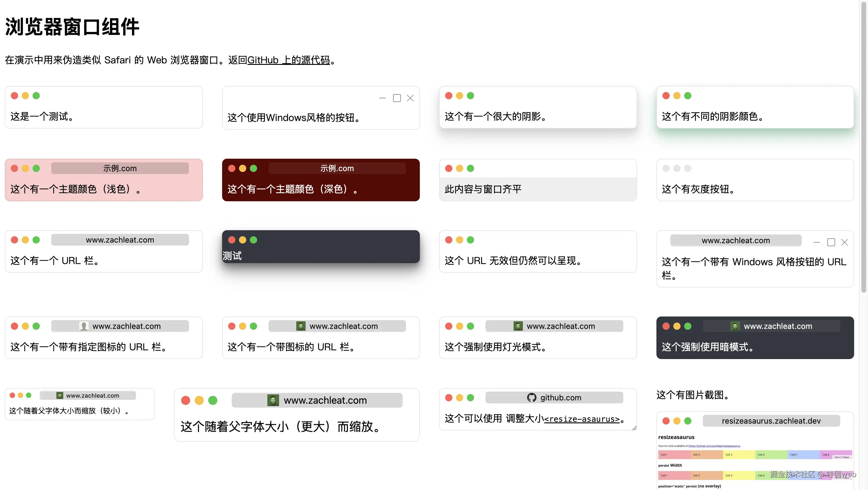Open the GitHub 上的源代码 link
Image resolution: width=868 pixels, height=490 pixels.
tap(288, 60)
